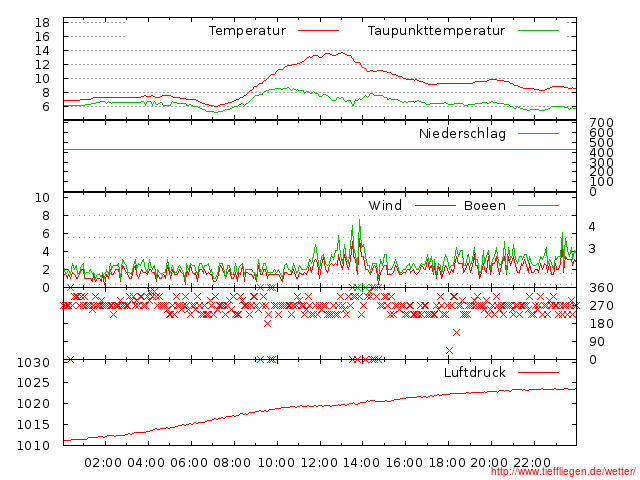The image size is (640, 480).
Task: Click the 2 on left wind speed axis
Action: point(46,269)
